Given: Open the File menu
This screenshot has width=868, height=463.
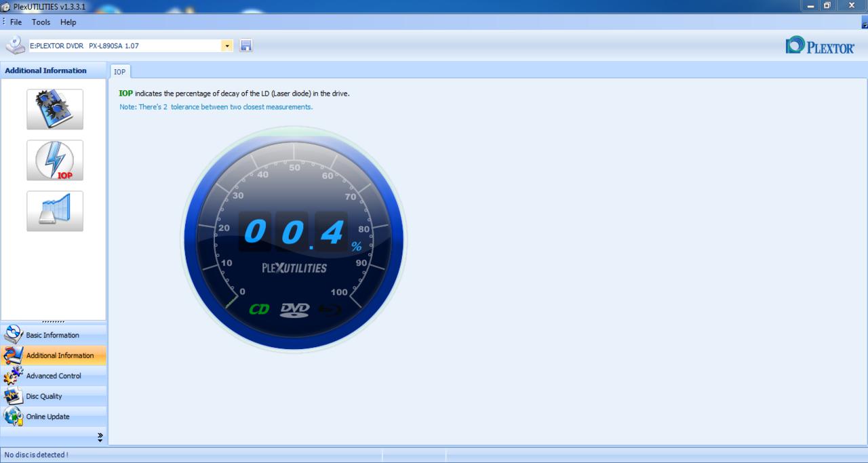Looking at the screenshot, I should tap(16, 22).
